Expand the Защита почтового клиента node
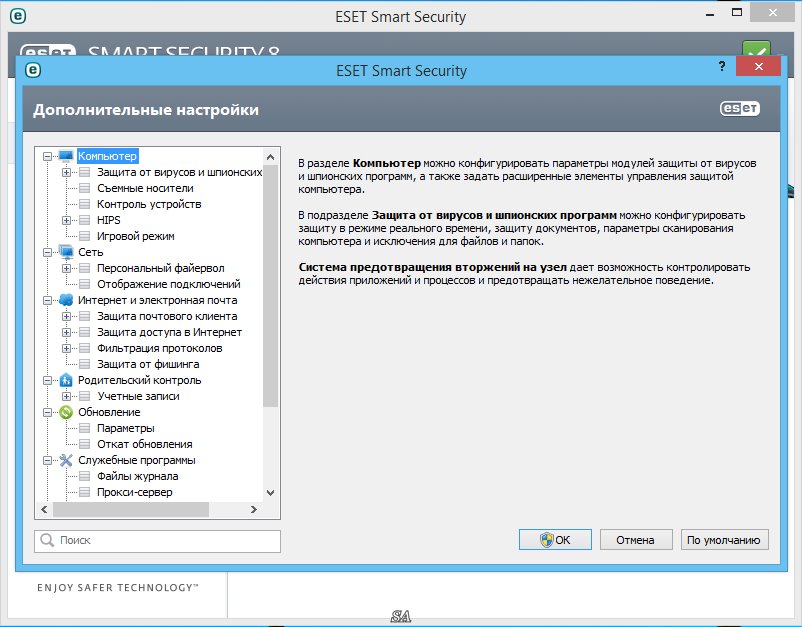The height and width of the screenshot is (627, 802). 66,316
